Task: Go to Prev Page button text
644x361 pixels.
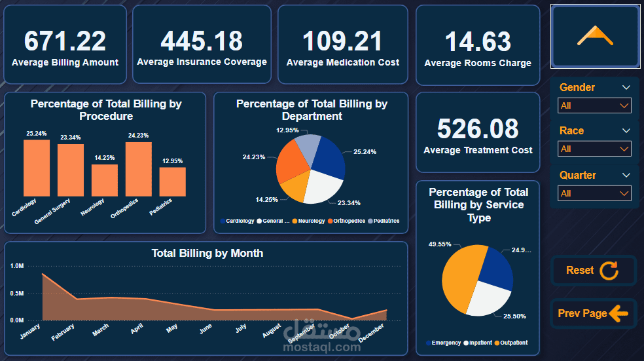Action: [x=582, y=313]
